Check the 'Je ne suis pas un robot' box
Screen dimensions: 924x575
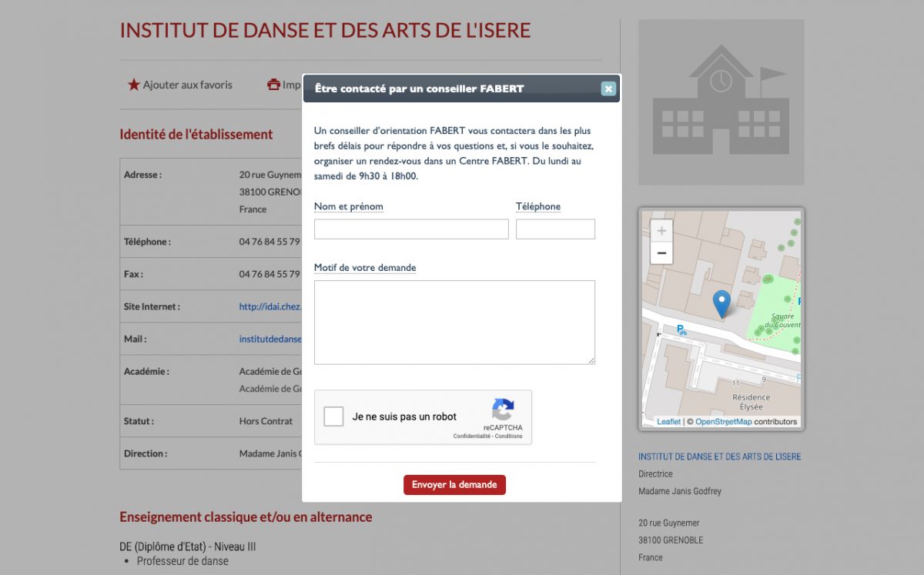click(x=333, y=416)
